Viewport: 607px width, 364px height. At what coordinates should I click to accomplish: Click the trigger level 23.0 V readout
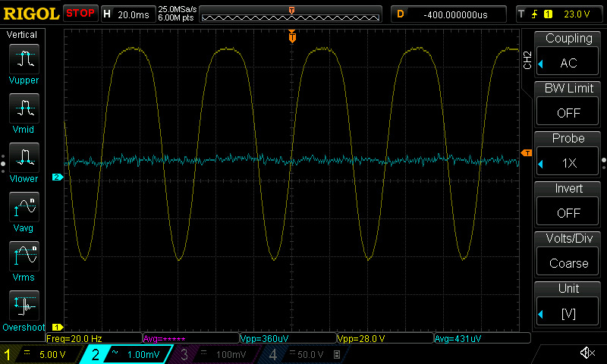coord(577,14)
